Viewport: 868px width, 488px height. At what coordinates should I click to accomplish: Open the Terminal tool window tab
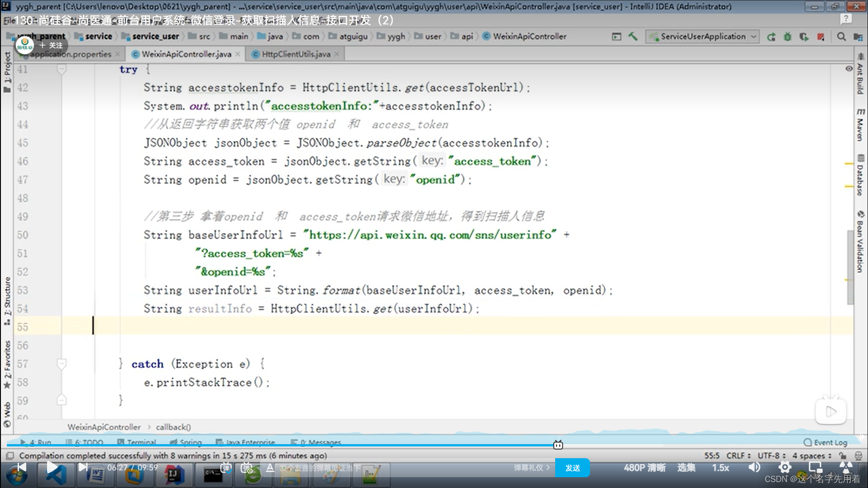point(137,442)
